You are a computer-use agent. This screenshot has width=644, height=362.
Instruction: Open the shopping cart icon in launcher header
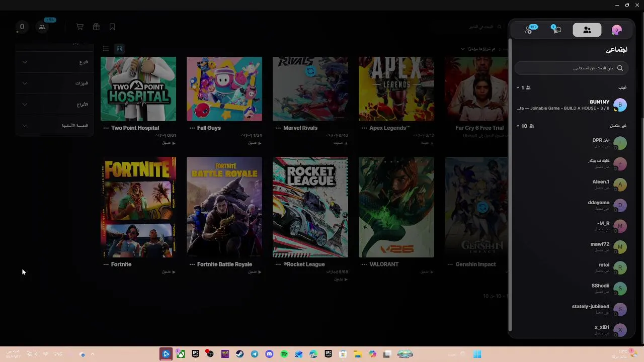pyautogui.click(x=79, y=27)
